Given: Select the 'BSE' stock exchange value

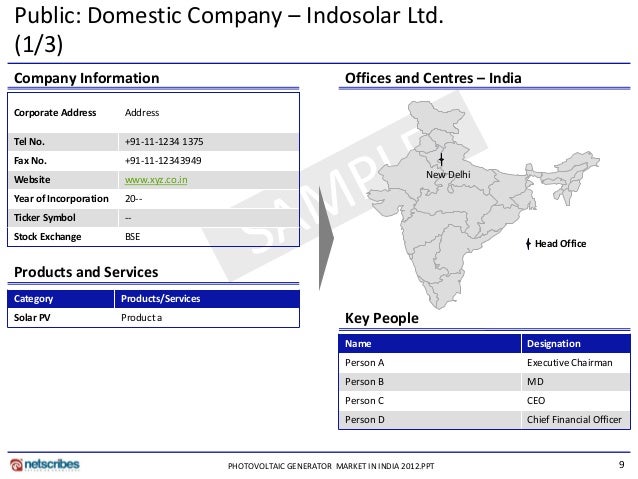Looking at the screenshot, I should (x=133, y=237).
